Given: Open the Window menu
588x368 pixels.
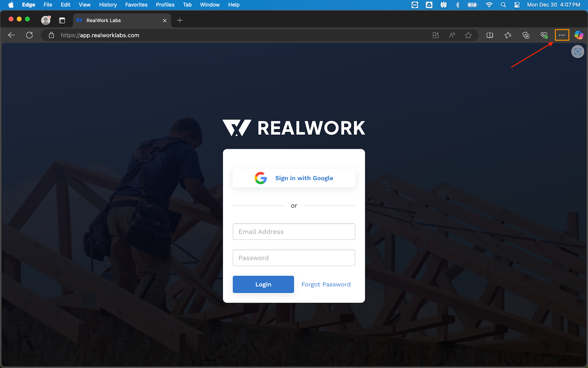Looking at the screenshot, I should tap(210, 5).
